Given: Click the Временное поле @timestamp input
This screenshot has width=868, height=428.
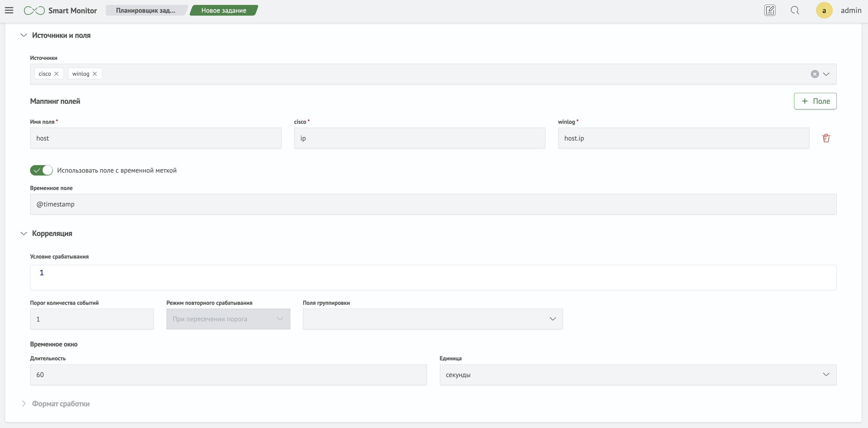Looking at the screenshot, I should [x=433, y=204].
